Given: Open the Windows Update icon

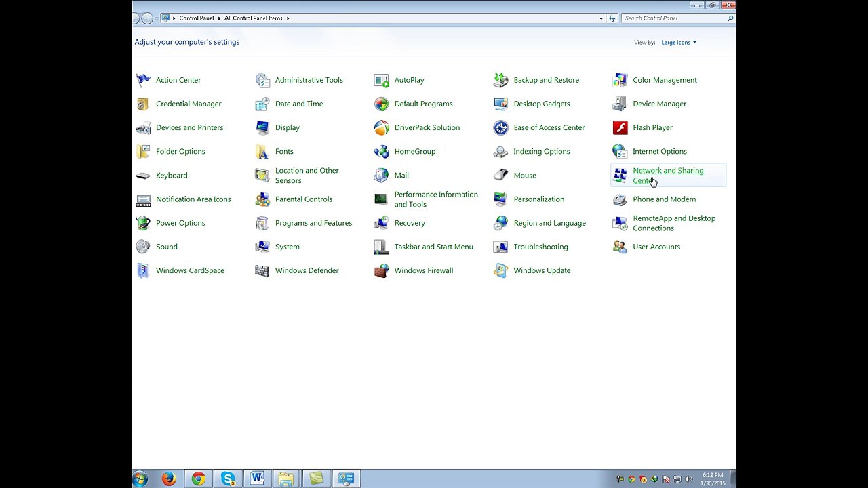Looking at the screenshot, I should [x=501, y=270].
